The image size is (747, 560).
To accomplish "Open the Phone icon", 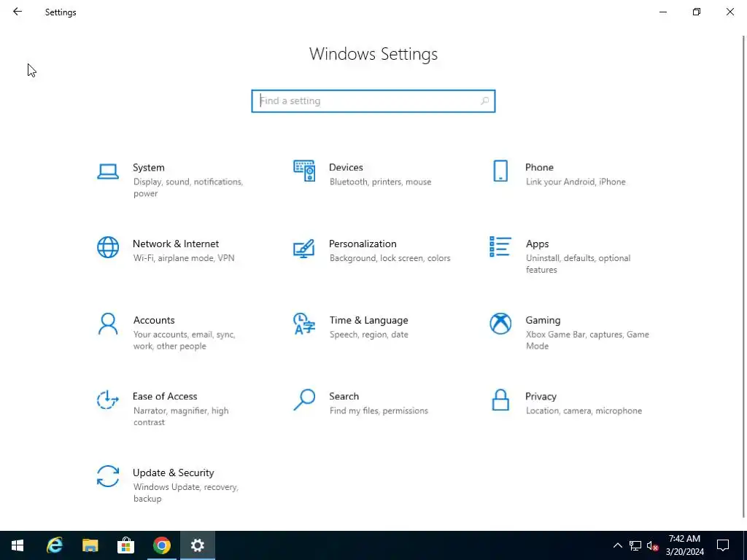I will 500,171.
